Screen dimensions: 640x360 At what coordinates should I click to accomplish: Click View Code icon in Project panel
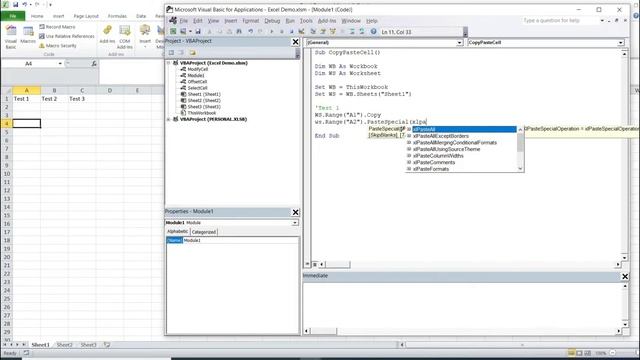coord(171,53)
